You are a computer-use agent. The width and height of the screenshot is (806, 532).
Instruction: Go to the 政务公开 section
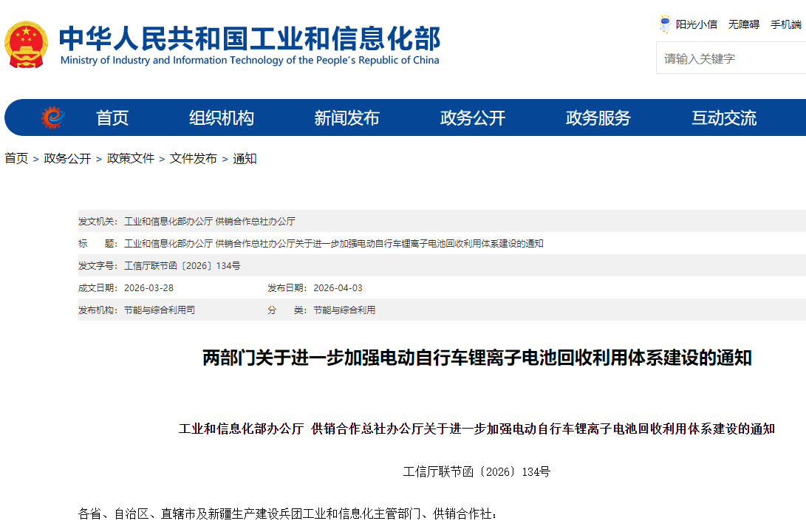(472, 118)
